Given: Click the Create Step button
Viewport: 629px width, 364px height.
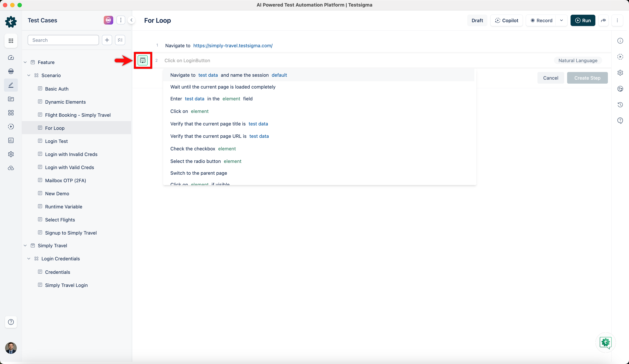Looking at the screenshot, I should pyautogui.click(x=587, y=78).
